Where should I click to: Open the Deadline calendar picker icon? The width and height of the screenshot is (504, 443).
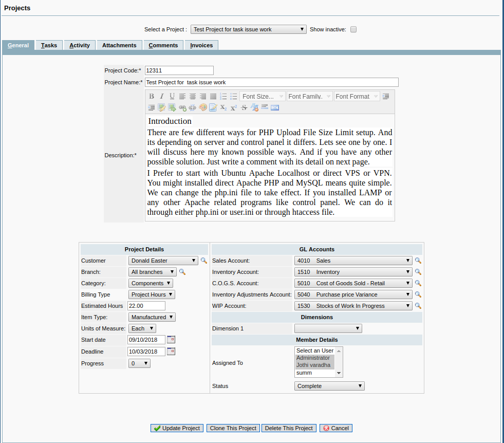point(171,352)
